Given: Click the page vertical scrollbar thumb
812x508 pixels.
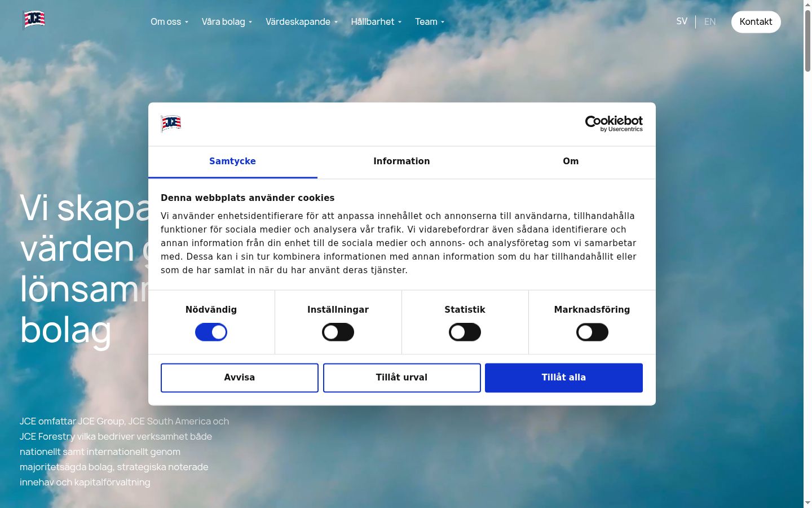Looking at the screenshot, I should [807, 41].
